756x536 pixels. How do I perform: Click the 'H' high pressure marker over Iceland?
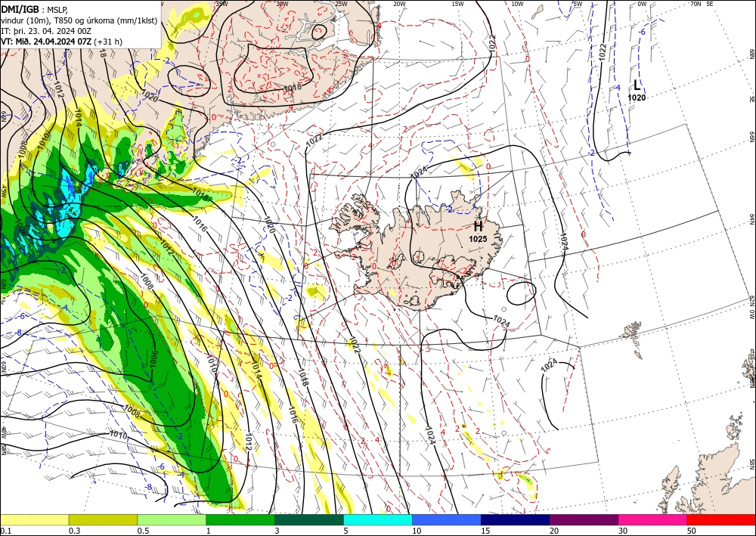479,226
